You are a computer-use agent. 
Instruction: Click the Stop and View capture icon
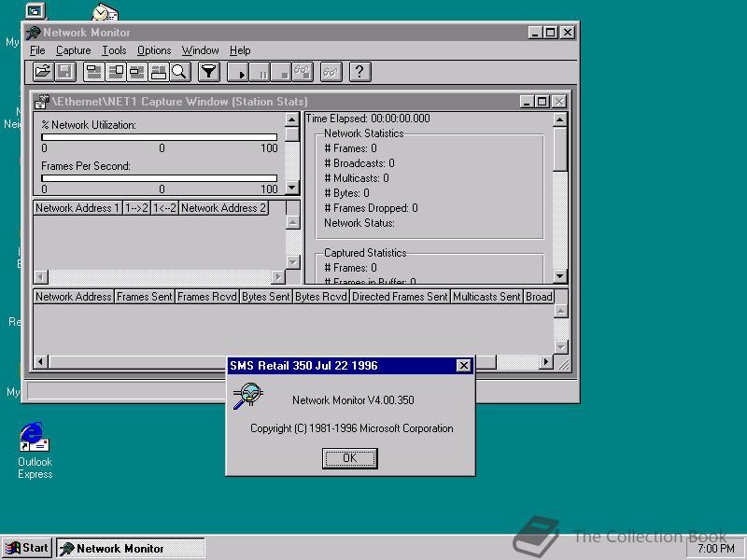[303, 72]
